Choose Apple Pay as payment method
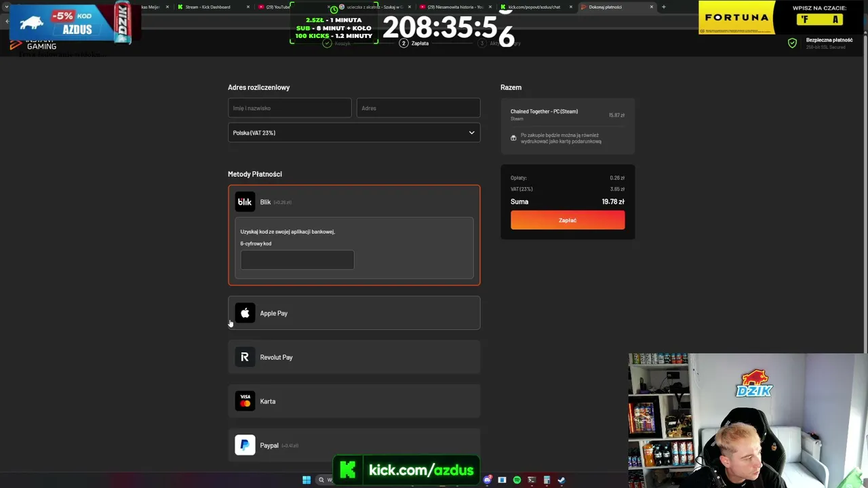Image resolution: width=868 pixels, height=488 pixels. point(354,313)
